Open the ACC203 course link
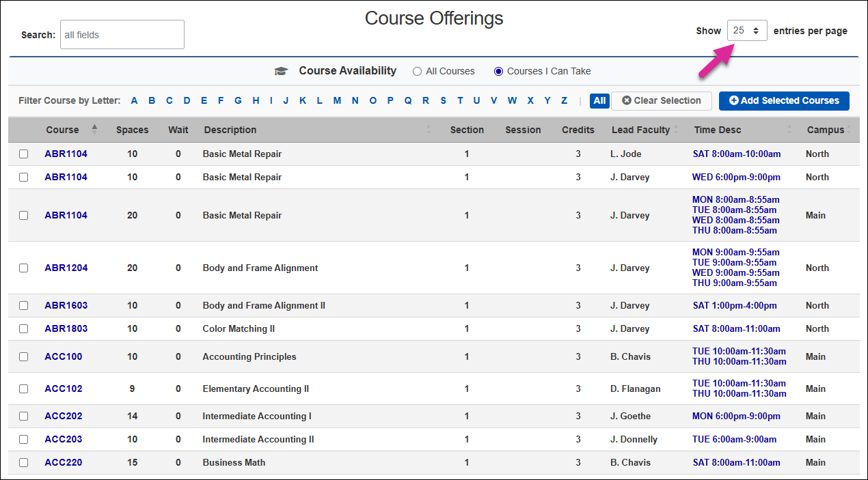This screenshot has width=868, height=480. pyautogui.click(x=64, y=439)
